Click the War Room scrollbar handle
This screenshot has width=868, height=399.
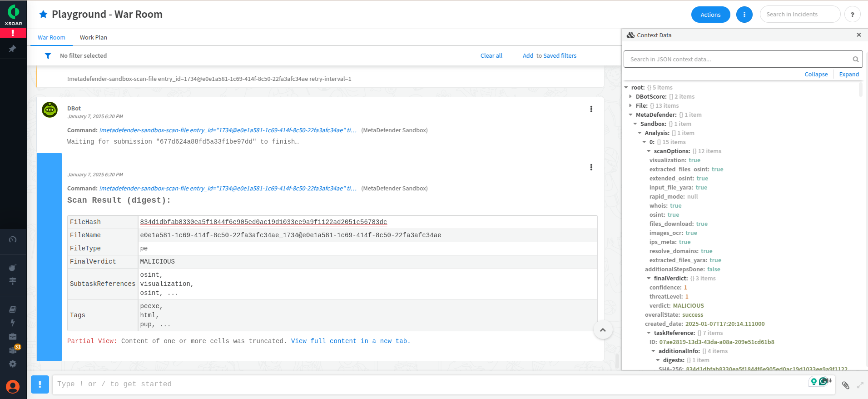(x=617, y=361)
